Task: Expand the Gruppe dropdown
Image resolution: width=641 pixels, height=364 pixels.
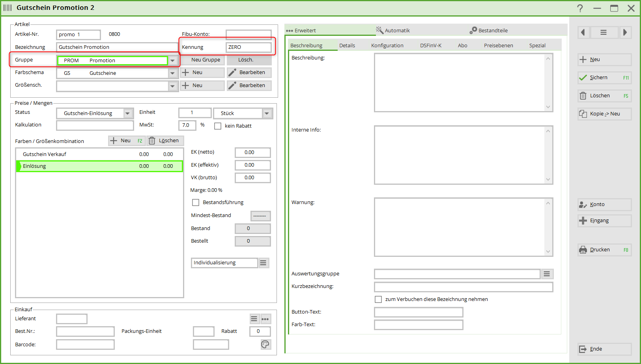Action: pyautogui.click(x=172, y=61)
